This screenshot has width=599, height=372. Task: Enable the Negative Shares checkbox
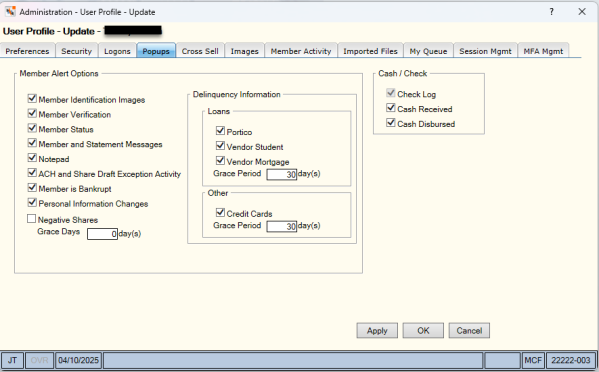(31, 219)
